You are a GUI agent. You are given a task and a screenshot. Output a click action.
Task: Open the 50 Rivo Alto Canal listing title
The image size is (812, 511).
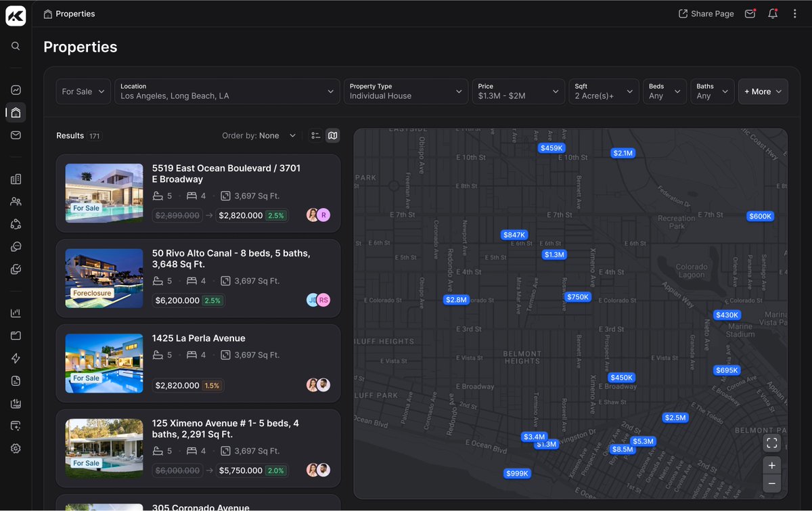[231, 259]
